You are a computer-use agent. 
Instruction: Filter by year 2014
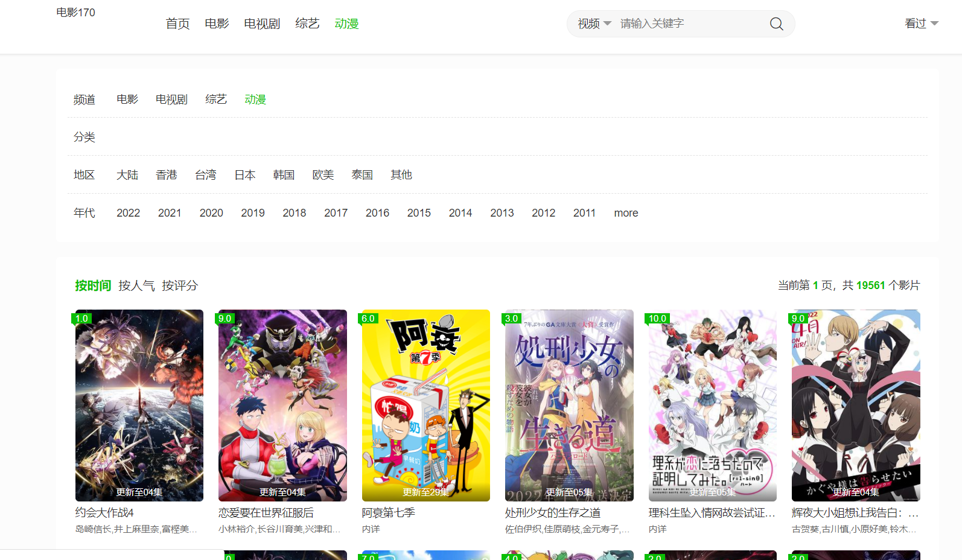click(460, 213)
